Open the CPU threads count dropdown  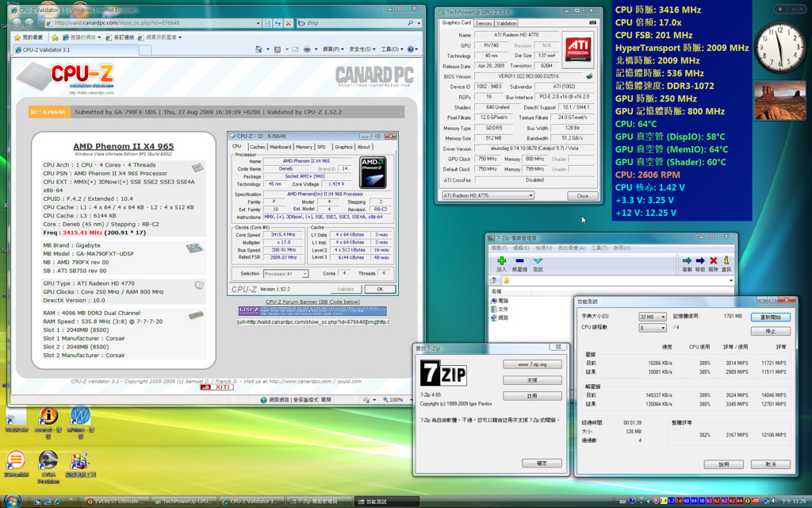(652, 328)
